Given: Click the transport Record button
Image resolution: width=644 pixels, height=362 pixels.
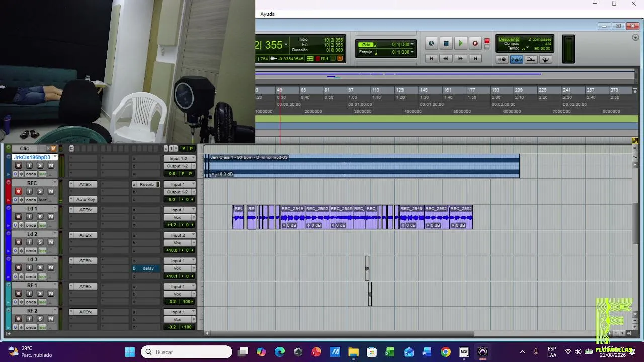Looking at the screenshot, I should (x=475, y=44).
